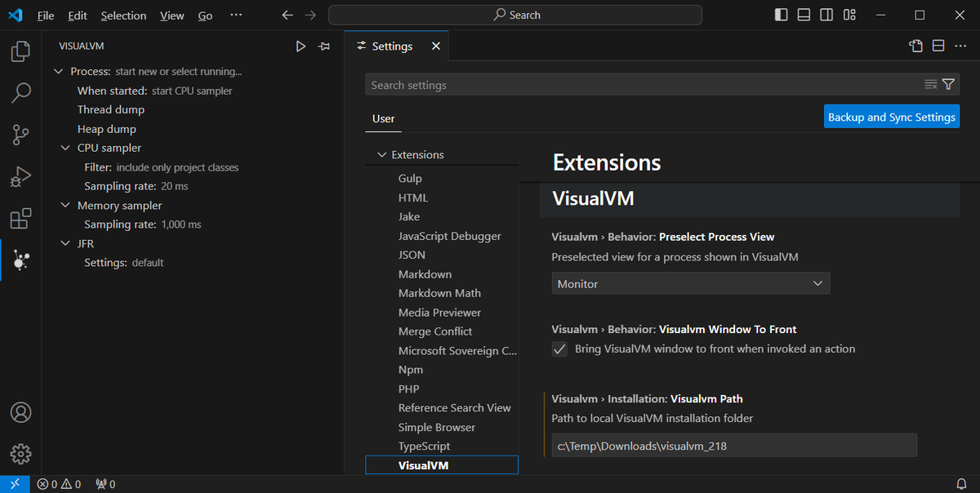Open Run and Debug view
The height and width of the screenshot is (493, 980).
[x=20, y=176]
